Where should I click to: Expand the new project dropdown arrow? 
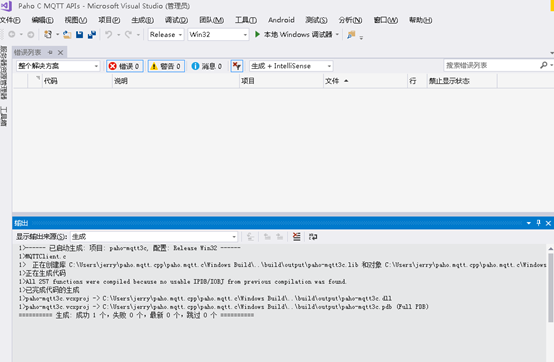57,34
